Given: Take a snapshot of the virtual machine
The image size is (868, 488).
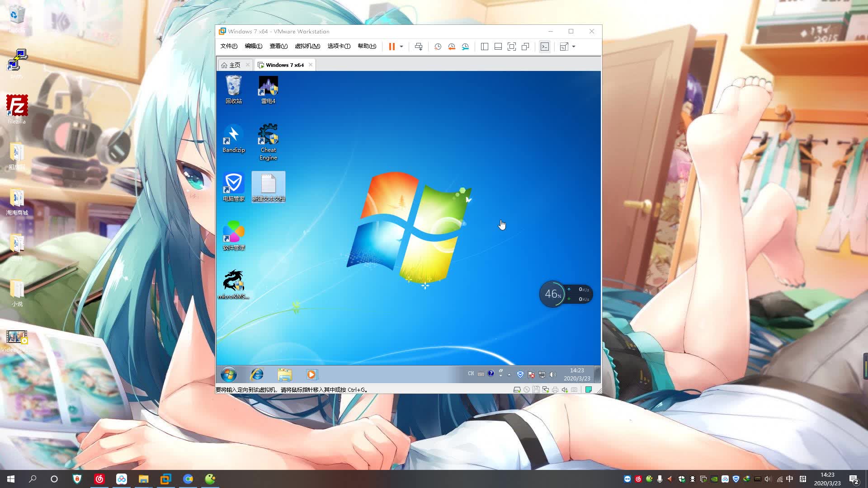Looking at the screenshot, I should (x=438, y=47).
